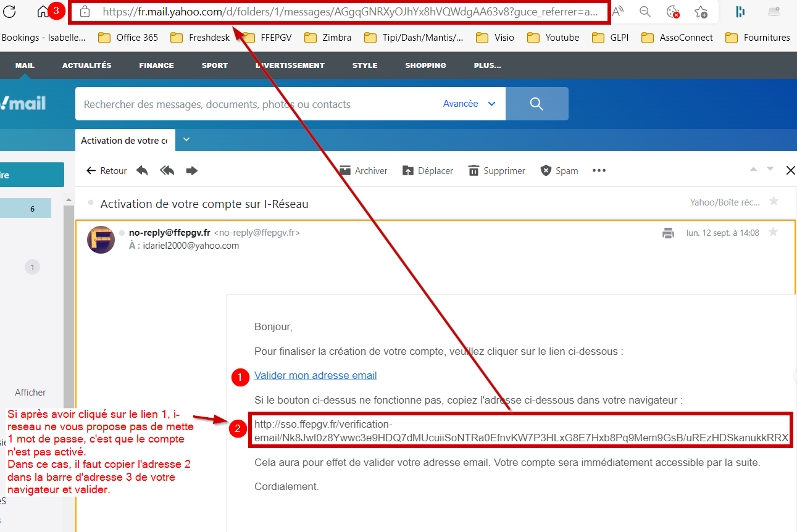The height and width of the screenshot is (532, 797).
Task: Go to previous message up arrow
Action: point(753,168)
